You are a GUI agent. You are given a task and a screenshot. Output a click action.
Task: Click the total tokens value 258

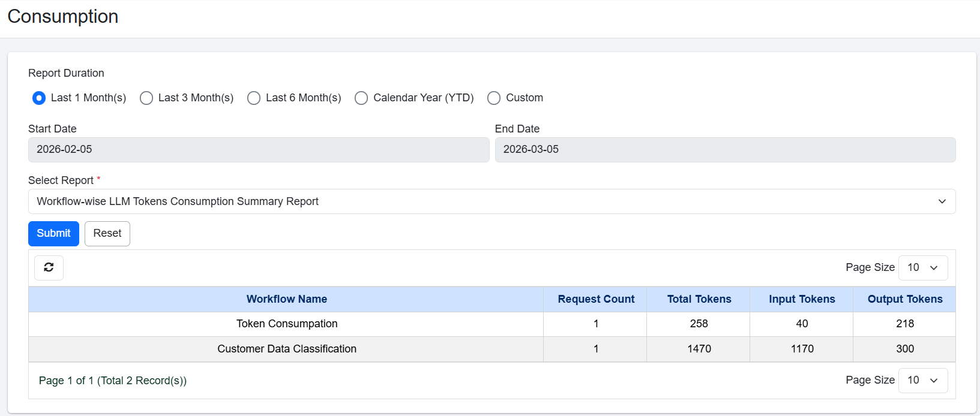[699, 324]
